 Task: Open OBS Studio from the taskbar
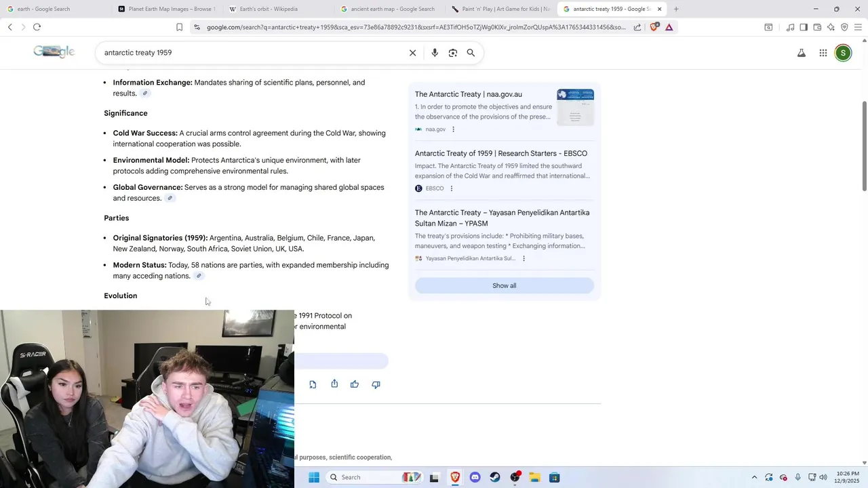[515, 477]
